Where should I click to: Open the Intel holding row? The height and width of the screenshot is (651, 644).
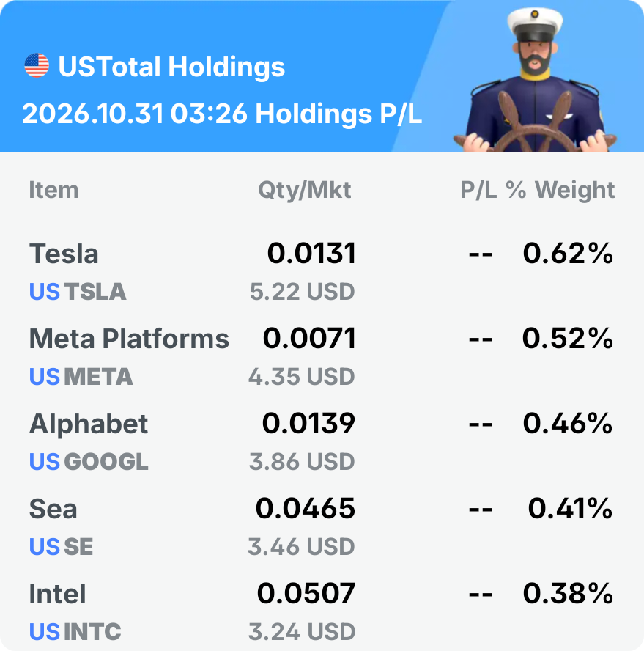click(x=322, y=611)
